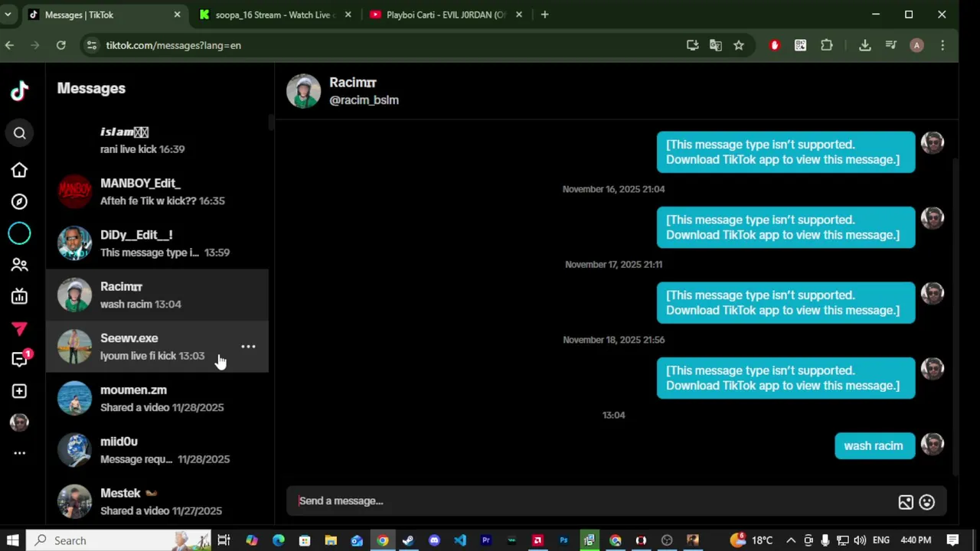Open Activity inbox icon with badge
This screenshot has width=980, height=551.
point(21,358)
